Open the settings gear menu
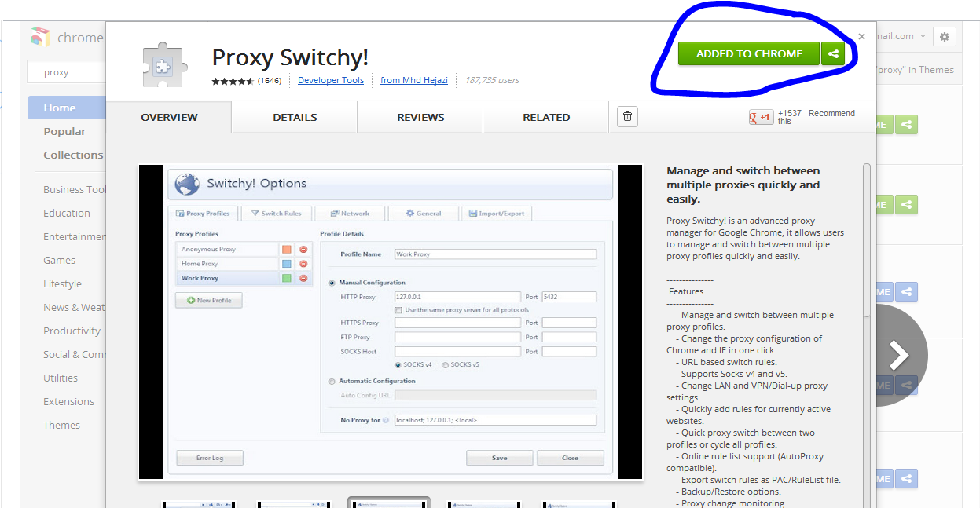This screenshot has width=980, height=508. 945,36
